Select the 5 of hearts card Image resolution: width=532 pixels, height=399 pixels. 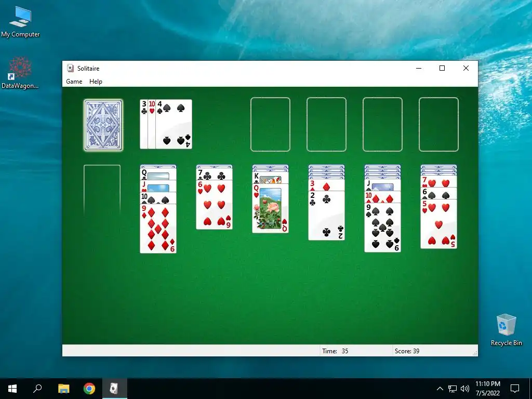[x=438, y=224]
